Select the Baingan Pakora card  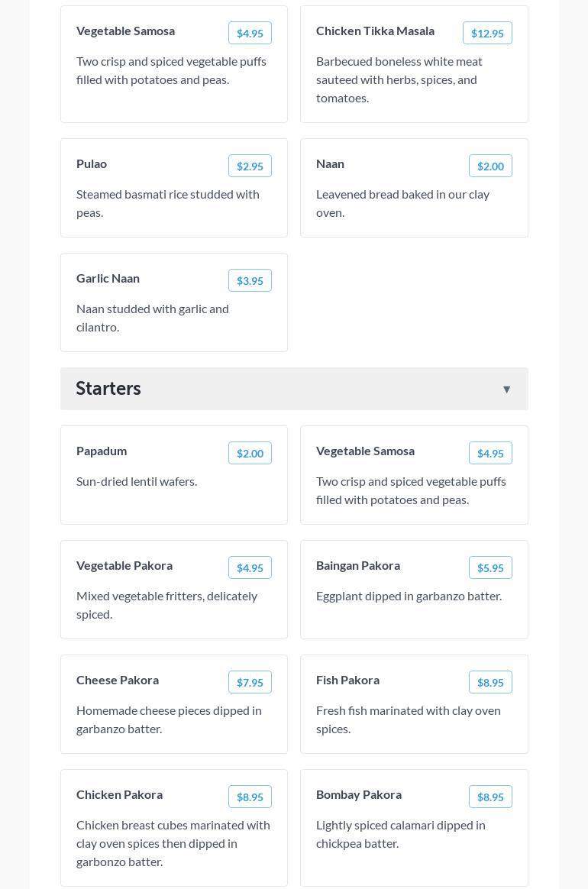[x=413, y=594]
